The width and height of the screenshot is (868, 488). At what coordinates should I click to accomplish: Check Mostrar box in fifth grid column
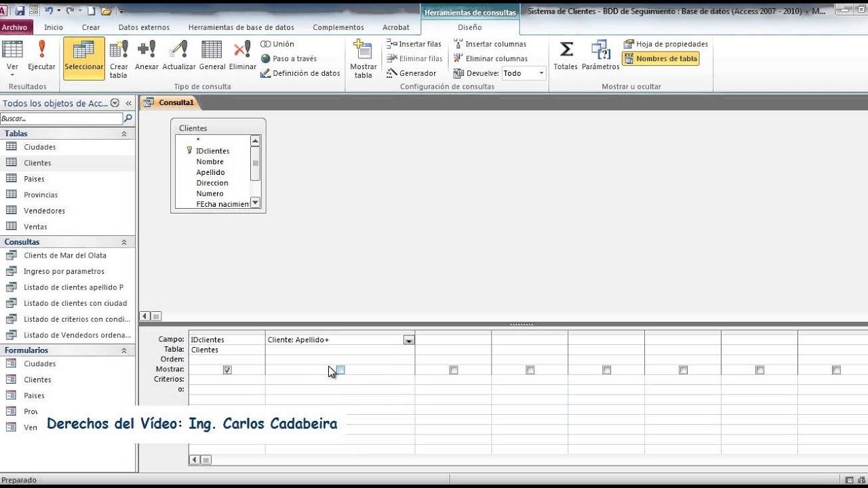607,370
